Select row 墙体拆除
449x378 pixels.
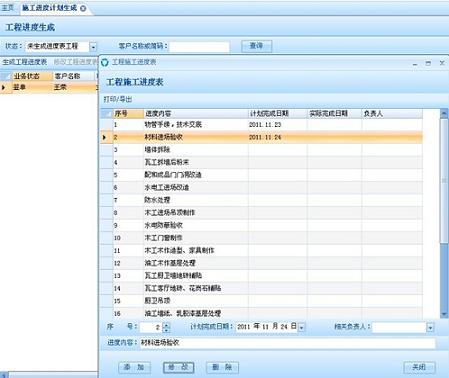pyautogui.click(x=261, y=150)
